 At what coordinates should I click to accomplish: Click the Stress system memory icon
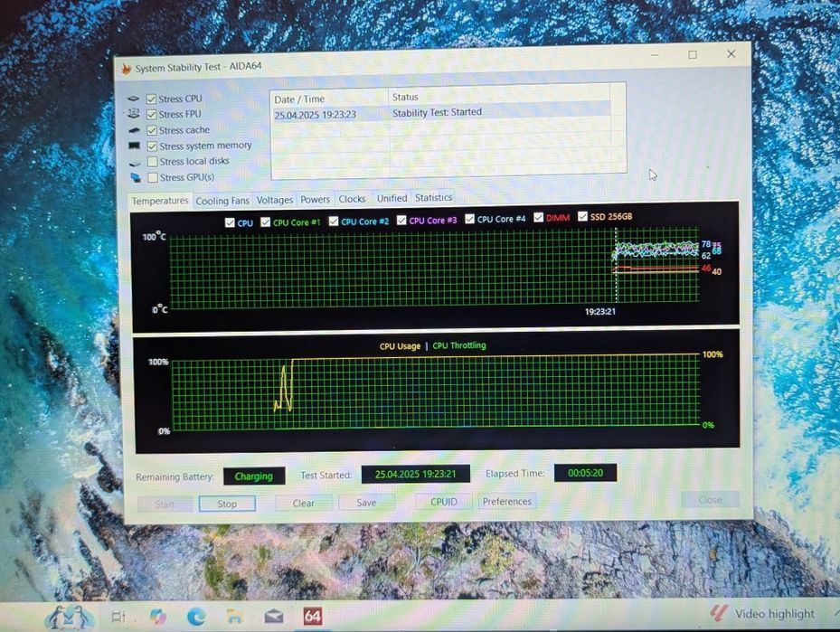(x=135, y=146)
